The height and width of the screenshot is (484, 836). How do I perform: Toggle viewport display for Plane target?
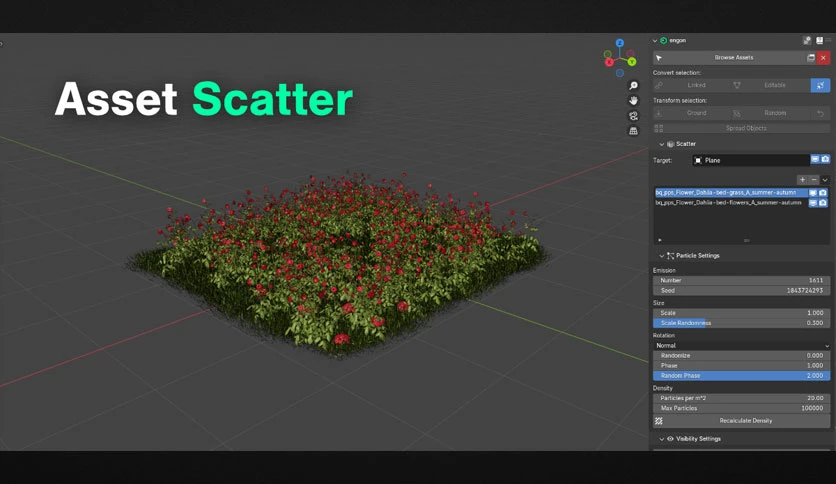[815, 159]
